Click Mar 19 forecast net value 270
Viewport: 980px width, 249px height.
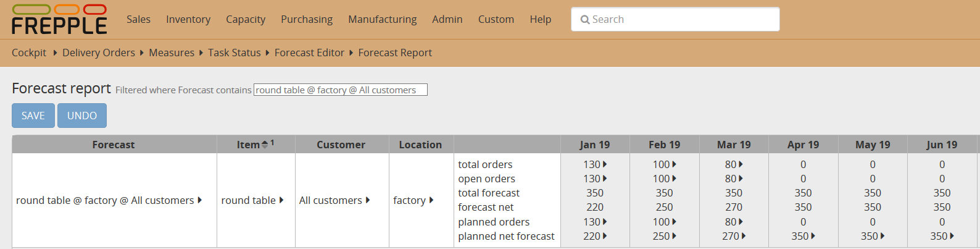tap(734, 207)
